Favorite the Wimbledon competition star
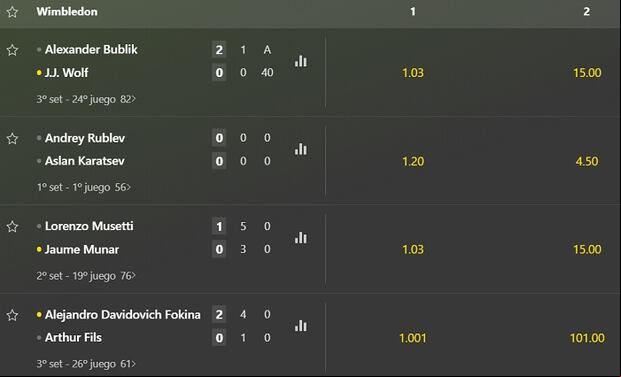The height and width of the screenshot is (377, 621). [12, 12]
